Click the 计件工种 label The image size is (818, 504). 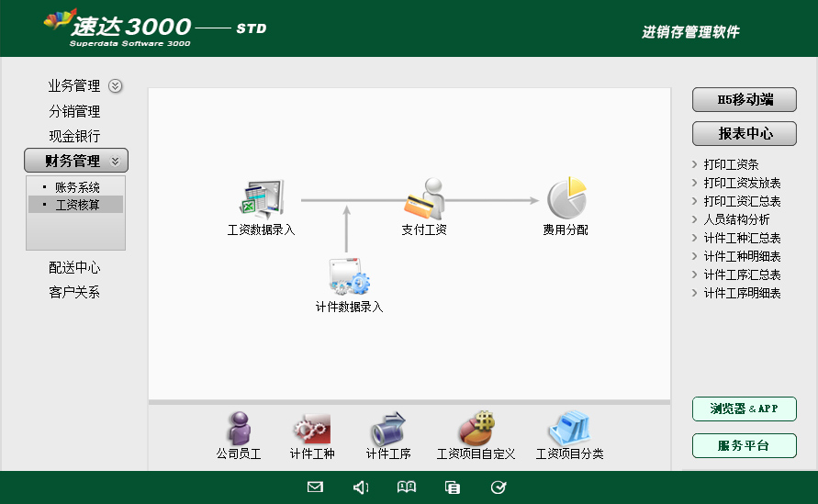pos(312,454)
